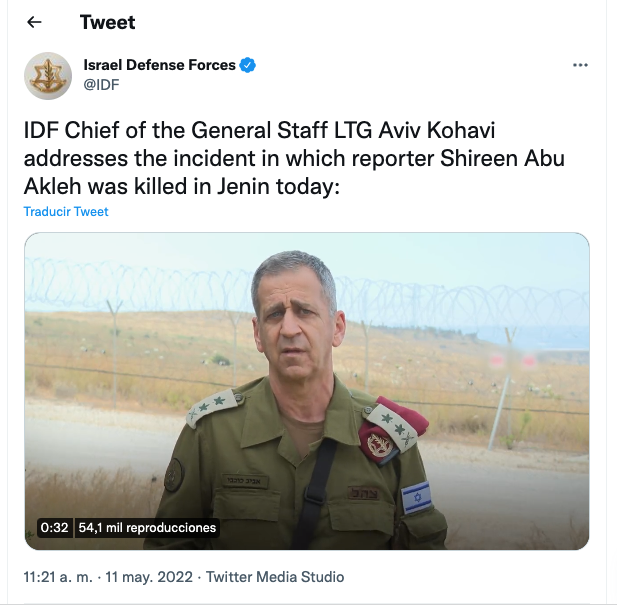Click the 11:21 a. m. timestamp
Image resolution: width=617 pixels, height=606 pixels.
point(59,577)
